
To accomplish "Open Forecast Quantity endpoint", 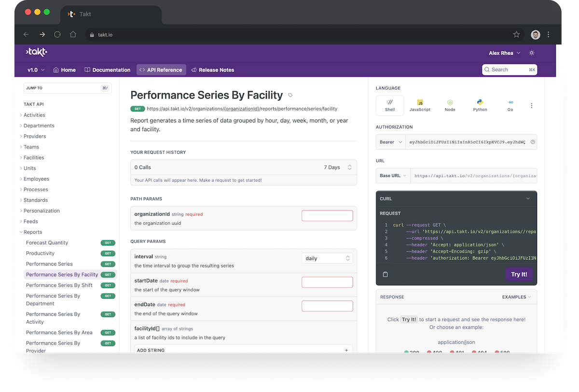I will [47, 243].
